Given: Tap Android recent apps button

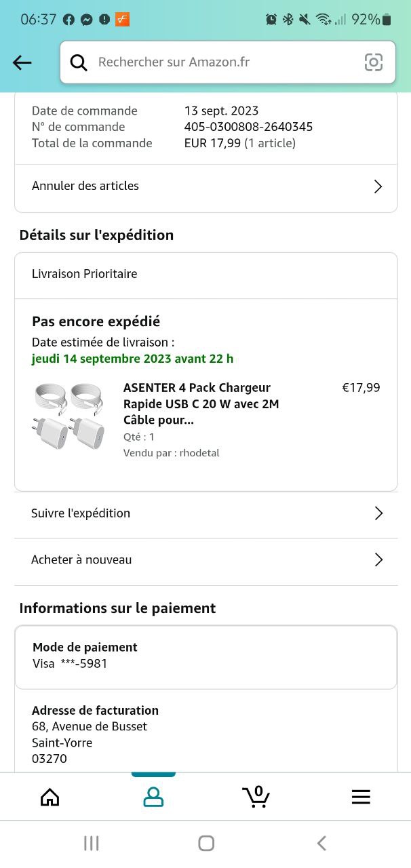Looking at the screenshot, I should [92, 843].
